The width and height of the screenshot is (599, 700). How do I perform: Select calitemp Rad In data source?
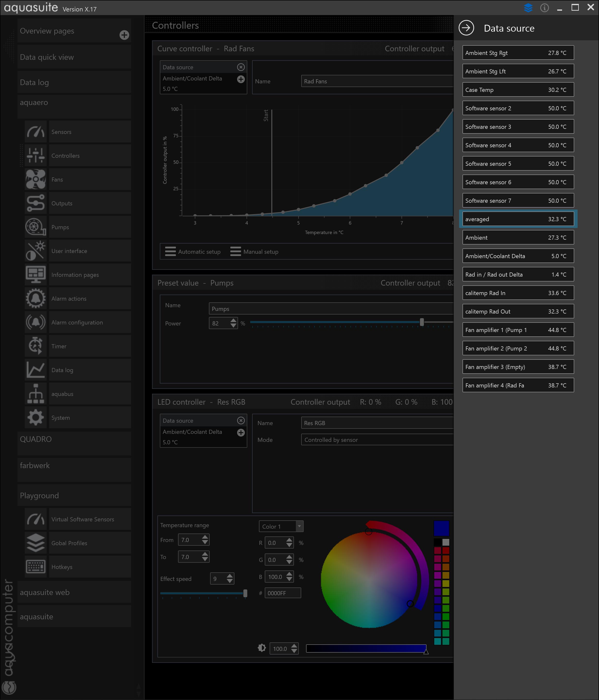click(x=518, y=293)
